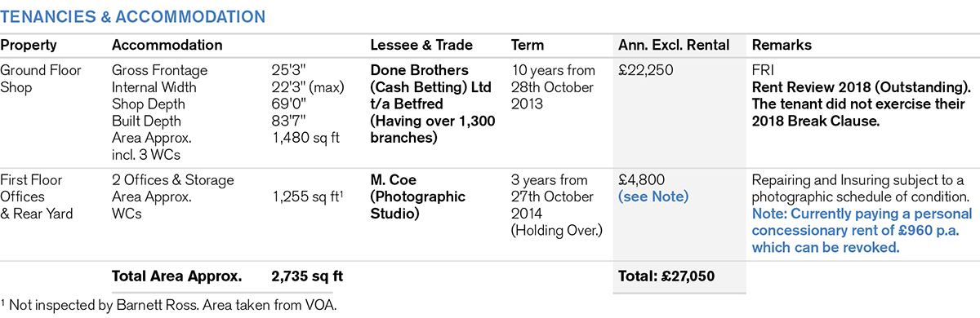This screenshot has width=980, height=318.
Task: Select the Total £27,050 cell
Action: pos(667,276)
